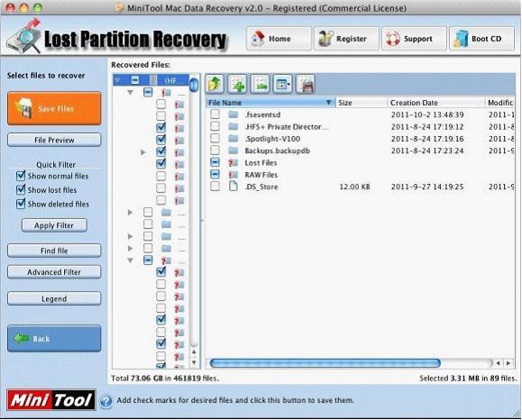Click the tree panel scroll-up arrow
The width and height of the screenshot is (522, 420).
coord(194,352)
